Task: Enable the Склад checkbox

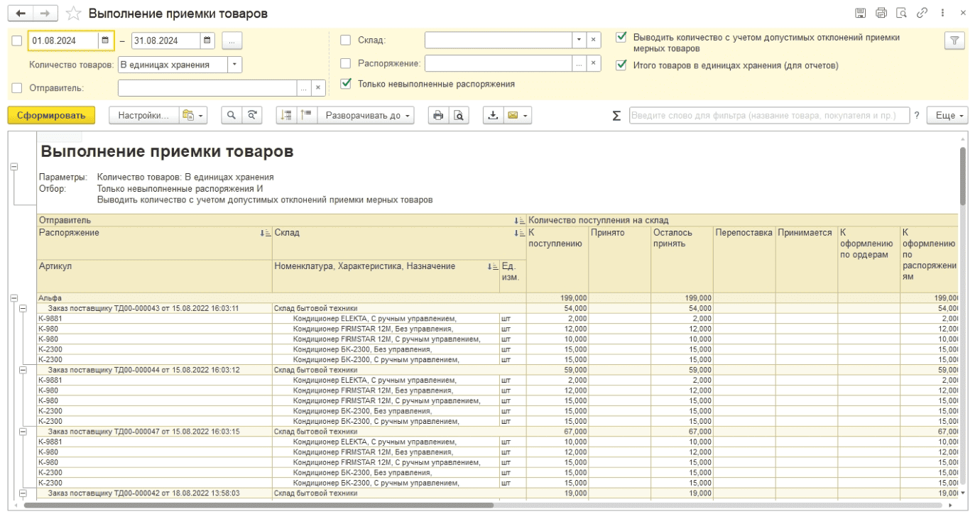Action: point(346,40)
